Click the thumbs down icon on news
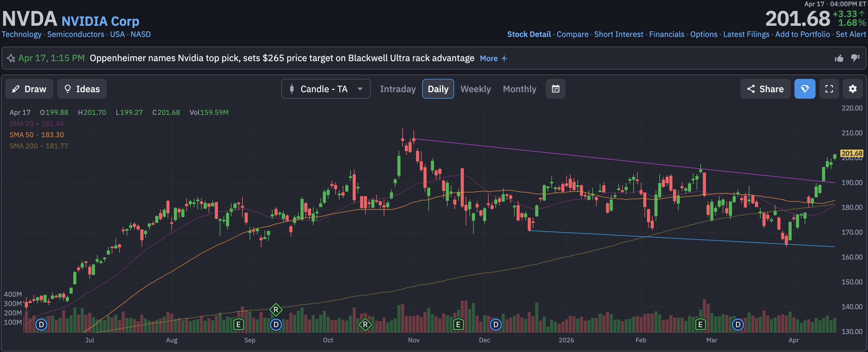The width and height of the screenshot is (868, 352). (x=855, y=58)
